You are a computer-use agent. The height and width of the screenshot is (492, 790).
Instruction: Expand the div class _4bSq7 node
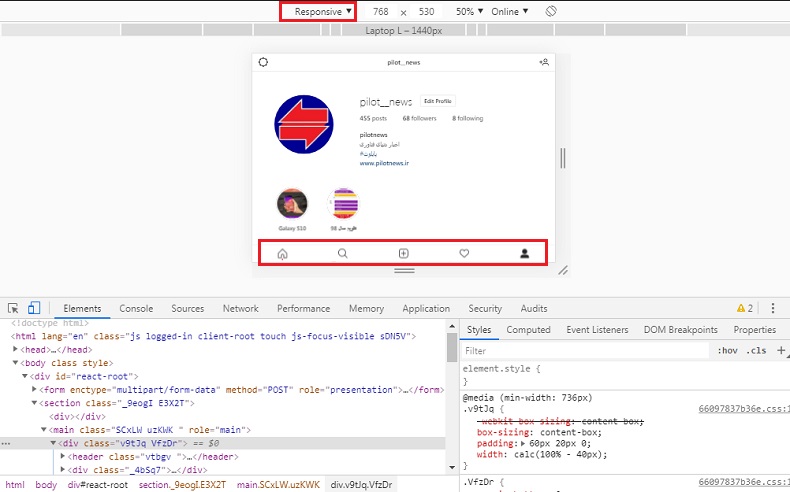[62, 470]
